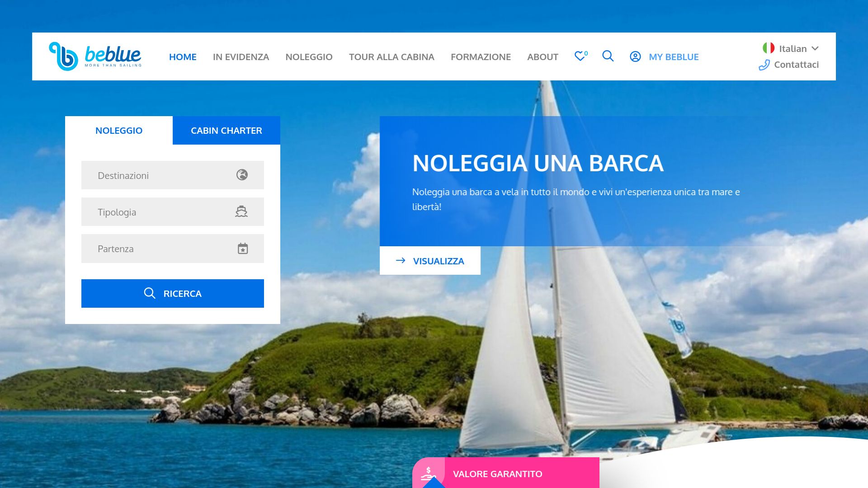
Task: Switch to the CABIN CHARTER tab
Action: click(x=226, y=131)
